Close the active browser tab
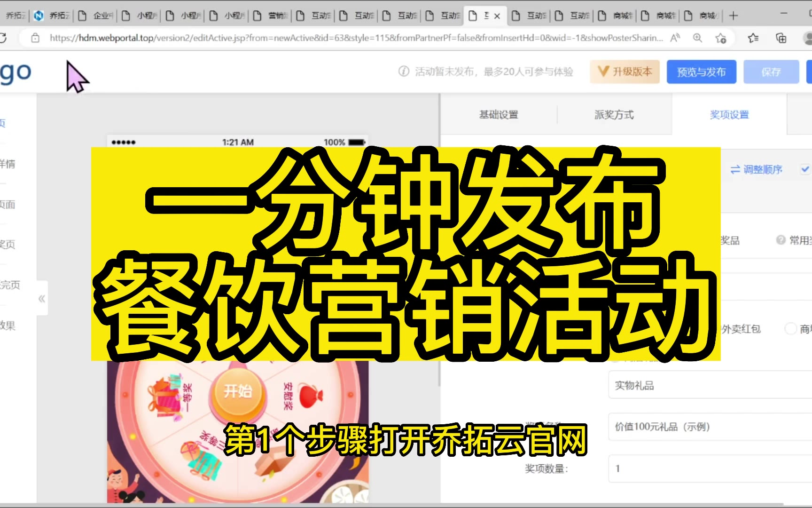812x508 pixels. click(x=497, y=16)
